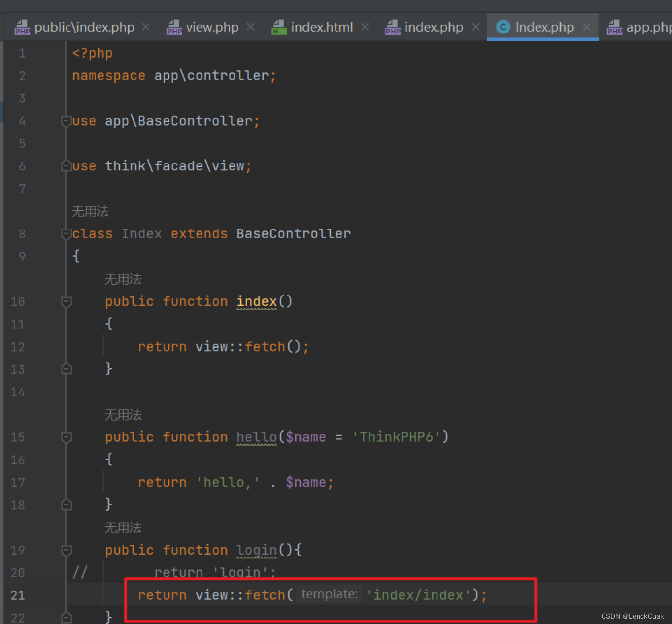Image resolution: width=672 pixels, height=624 pixels.
Task: Click the usages hint above function index
Action: click(123, 279)
